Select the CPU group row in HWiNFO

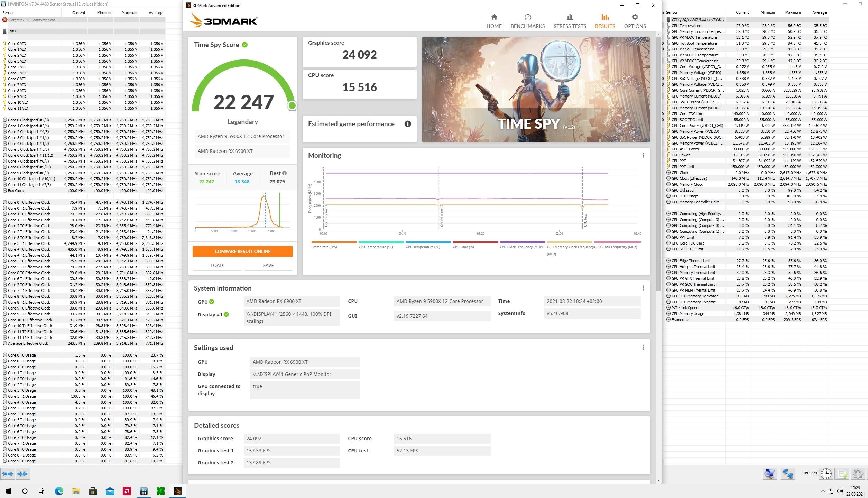coord(83,31)
